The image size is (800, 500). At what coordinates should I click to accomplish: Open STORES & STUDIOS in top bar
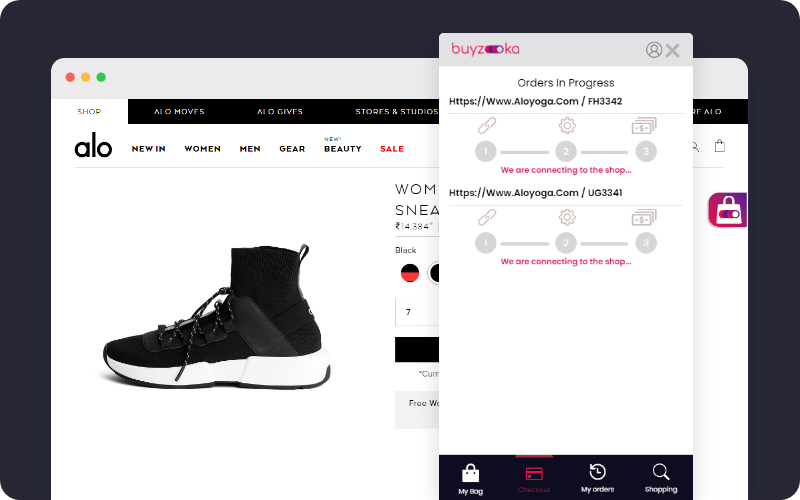(397, 111)
